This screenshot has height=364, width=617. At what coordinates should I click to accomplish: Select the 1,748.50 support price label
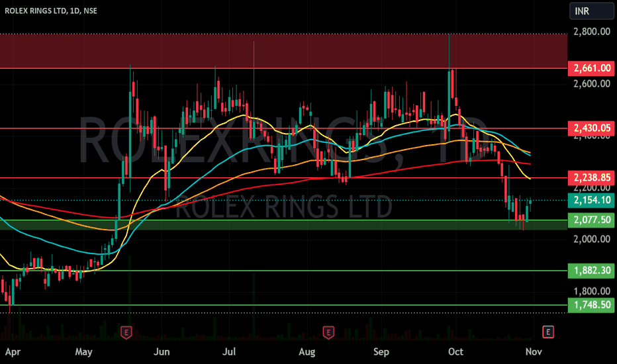click(591, 305)
